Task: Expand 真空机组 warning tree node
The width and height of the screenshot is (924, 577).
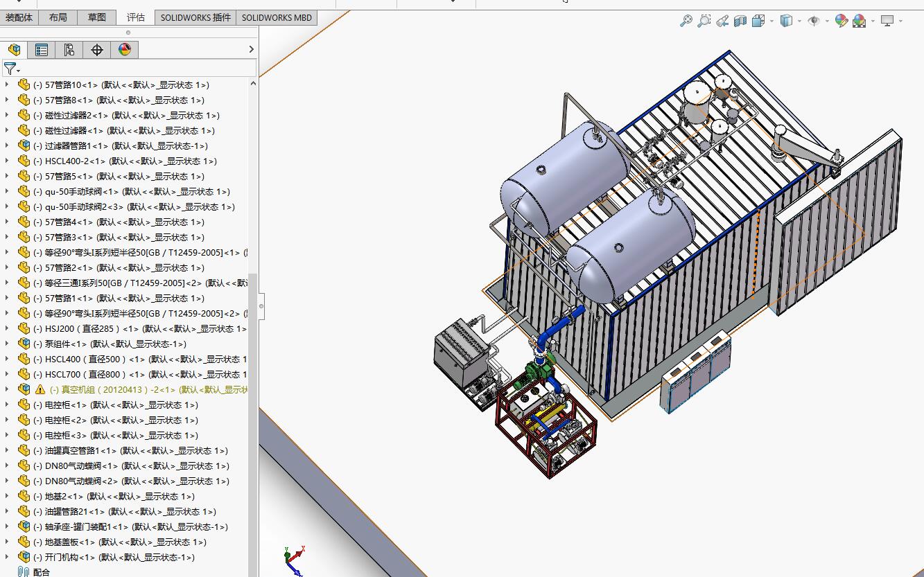Action: 7,389
